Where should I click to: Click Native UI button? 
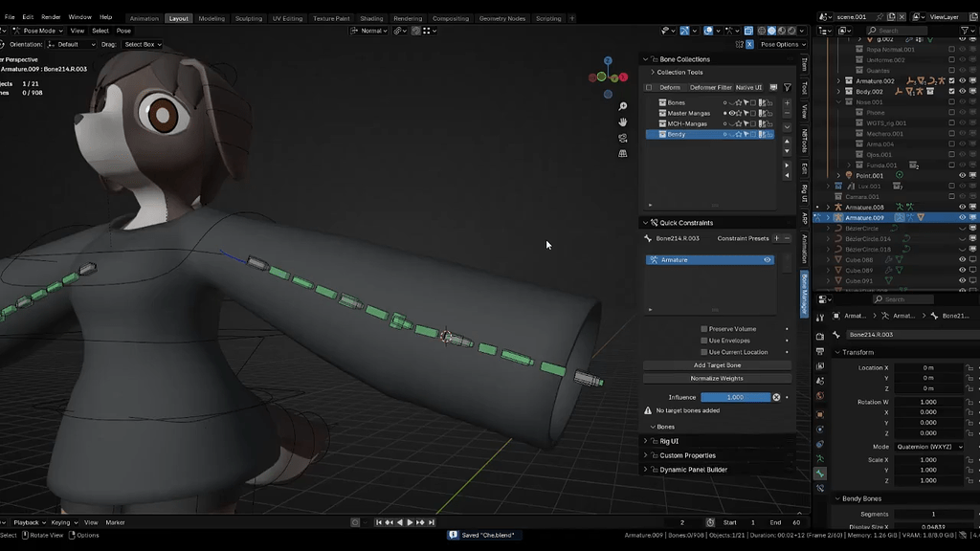[748, 87]
